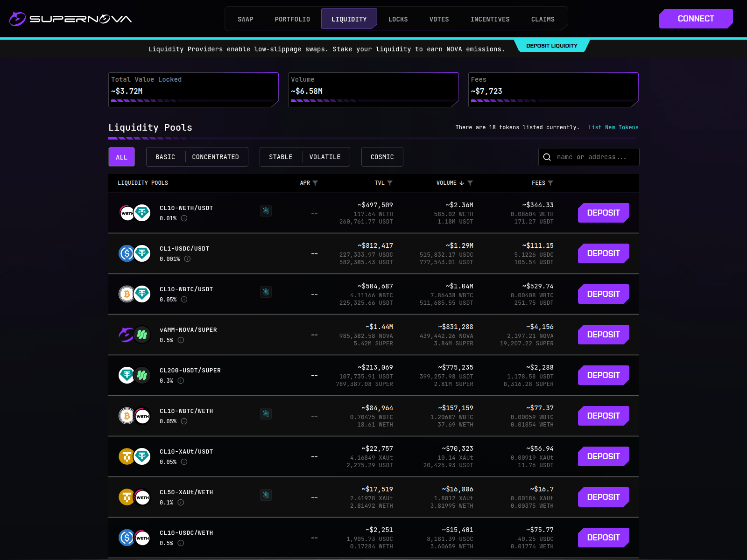Switch to the VOTES tab
This screenshot has width=747, height=560.
point(439,19)
